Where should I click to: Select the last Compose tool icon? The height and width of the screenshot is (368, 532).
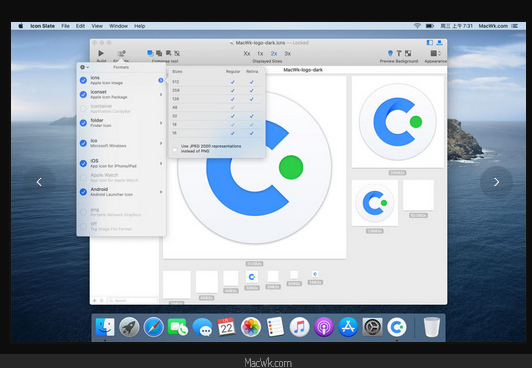(x=177, y=53)
